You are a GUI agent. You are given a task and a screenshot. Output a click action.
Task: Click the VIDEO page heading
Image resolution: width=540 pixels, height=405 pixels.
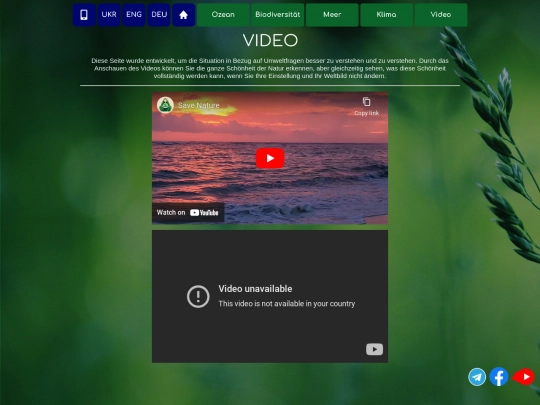pos(270,40)
